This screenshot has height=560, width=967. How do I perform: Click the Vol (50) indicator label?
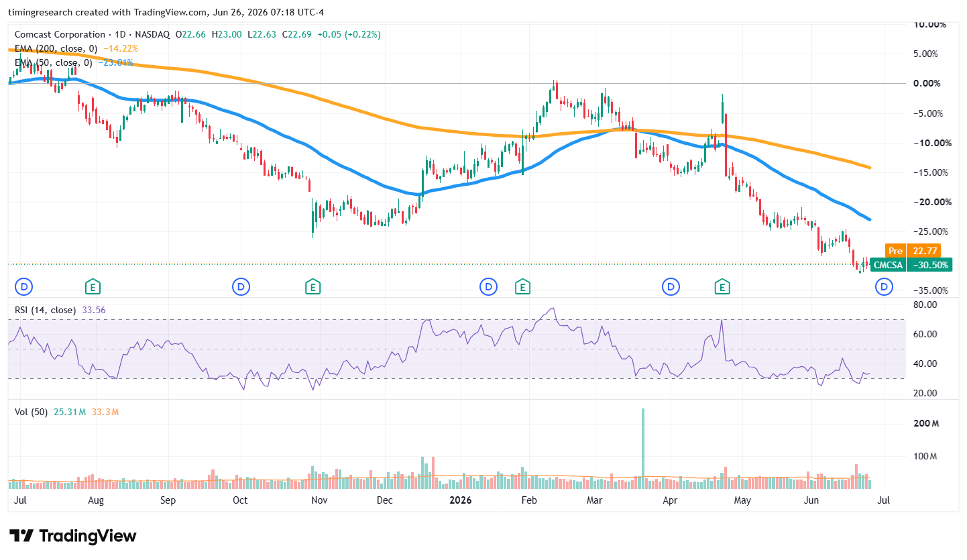(32, 412)
